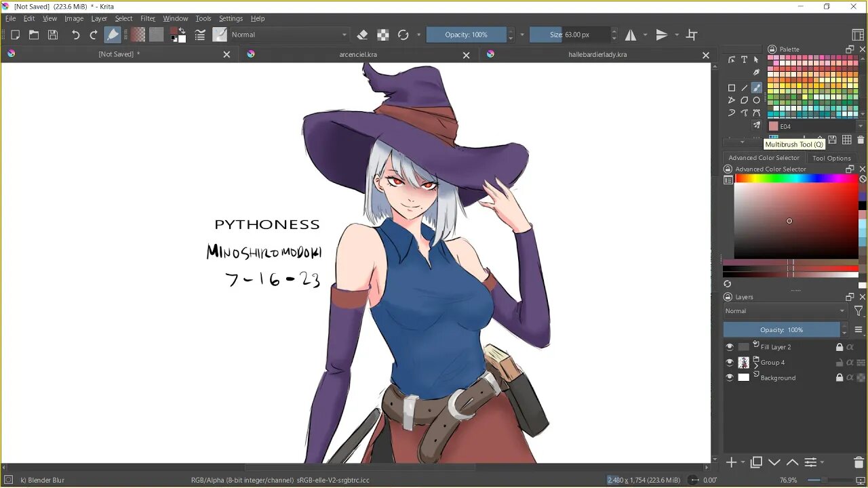Toggle eraser mode
This screenshot has height=488, width=868.
363,35
